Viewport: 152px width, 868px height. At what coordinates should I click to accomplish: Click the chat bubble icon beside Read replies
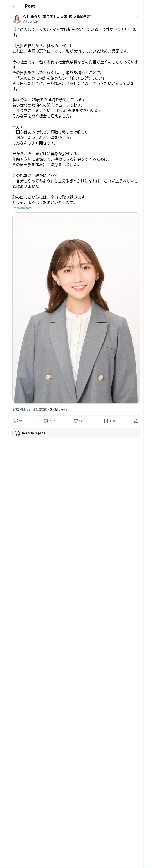18,433
